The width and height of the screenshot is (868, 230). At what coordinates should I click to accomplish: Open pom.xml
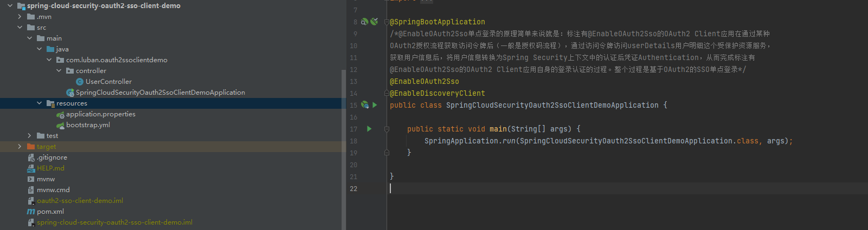50,212
